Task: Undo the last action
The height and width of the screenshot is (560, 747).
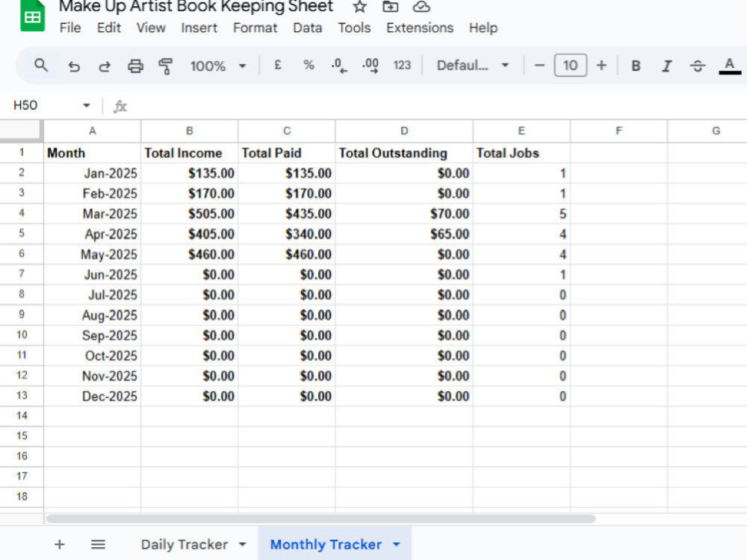Action: click(x=74, y=66)
